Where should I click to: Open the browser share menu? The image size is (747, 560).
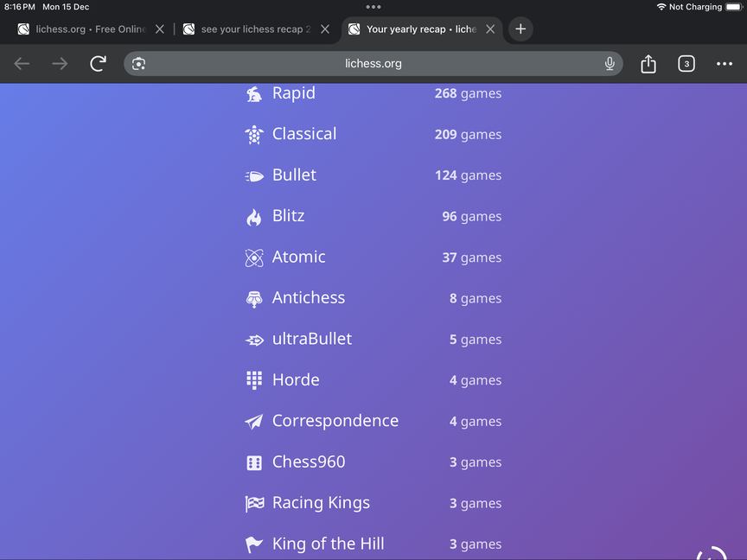[648, 64]
